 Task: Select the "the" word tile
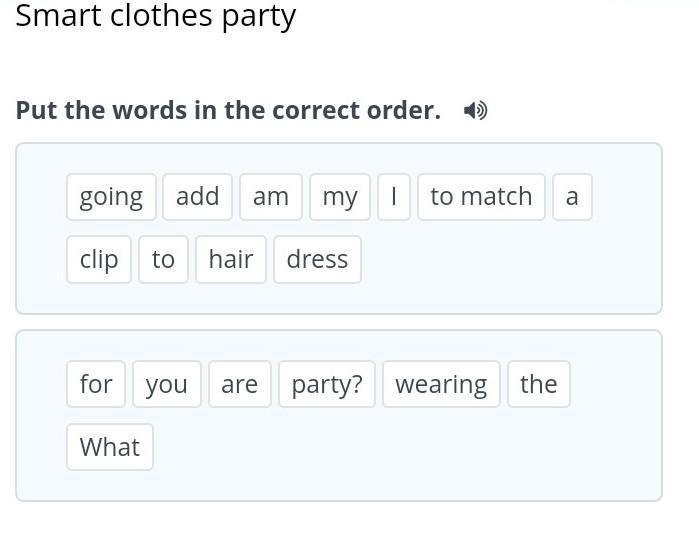click(x=538, y=385)
